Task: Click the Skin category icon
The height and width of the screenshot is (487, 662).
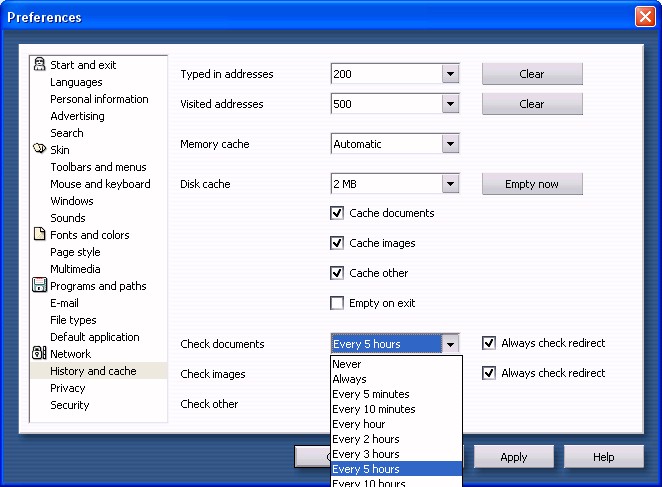Action: [39, 150]
